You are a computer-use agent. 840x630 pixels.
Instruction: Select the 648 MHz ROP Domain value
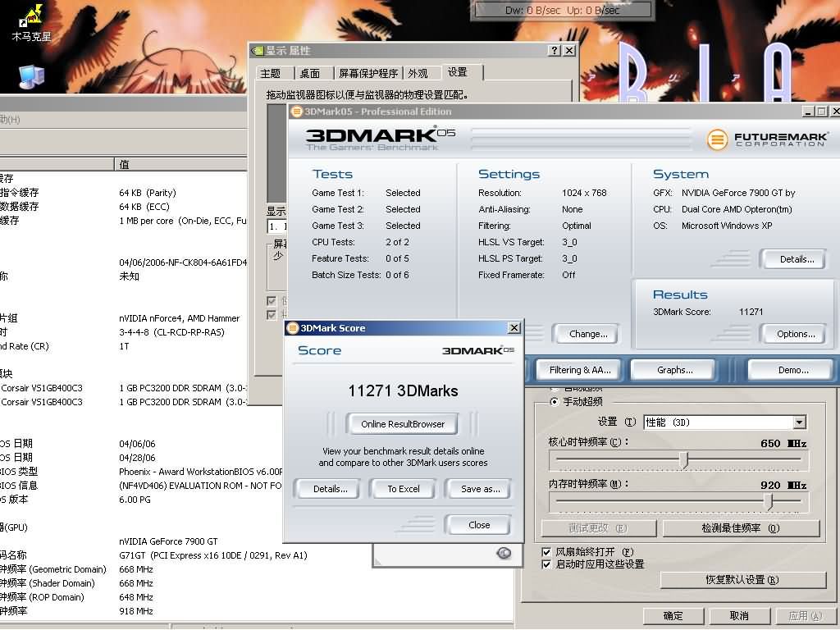(x=136, y=597)
